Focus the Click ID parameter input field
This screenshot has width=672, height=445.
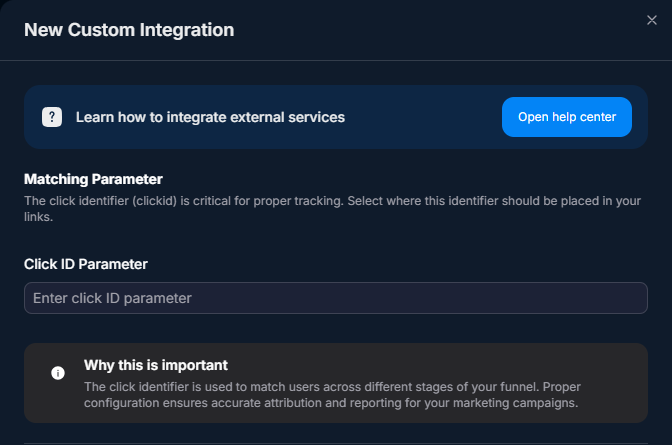(x=336, y=298)
